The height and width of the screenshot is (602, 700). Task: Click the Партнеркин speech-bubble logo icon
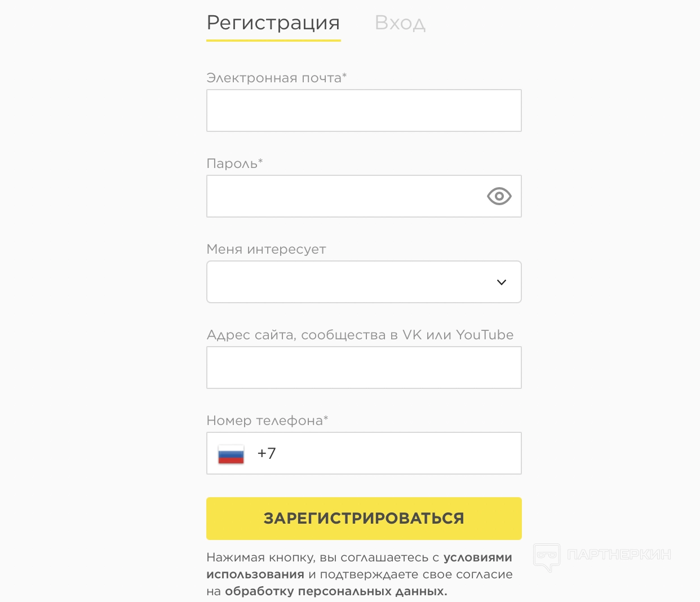(x=547, y=556)
